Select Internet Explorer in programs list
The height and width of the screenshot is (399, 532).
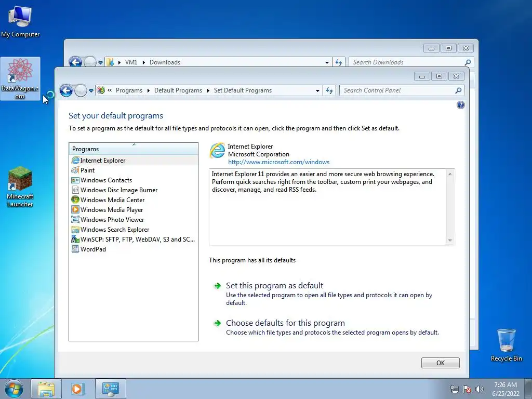pos(134,160)
